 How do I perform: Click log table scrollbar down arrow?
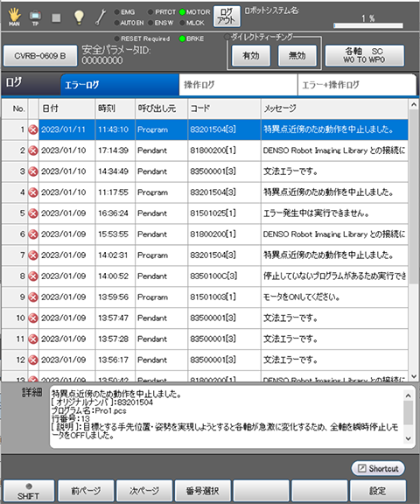pos(414,375)
